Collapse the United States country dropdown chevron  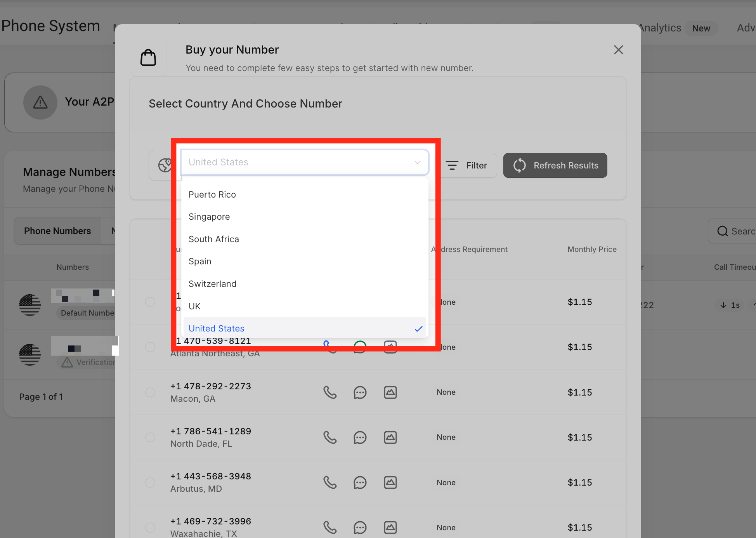pyautogui.click(x=418, y=162)
